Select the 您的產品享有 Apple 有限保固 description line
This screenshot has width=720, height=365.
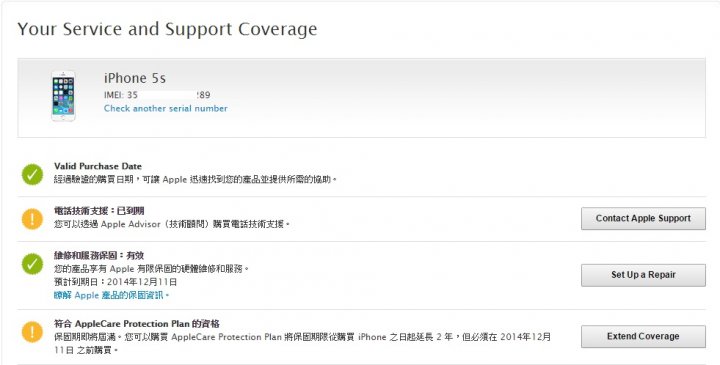[152, 269]
